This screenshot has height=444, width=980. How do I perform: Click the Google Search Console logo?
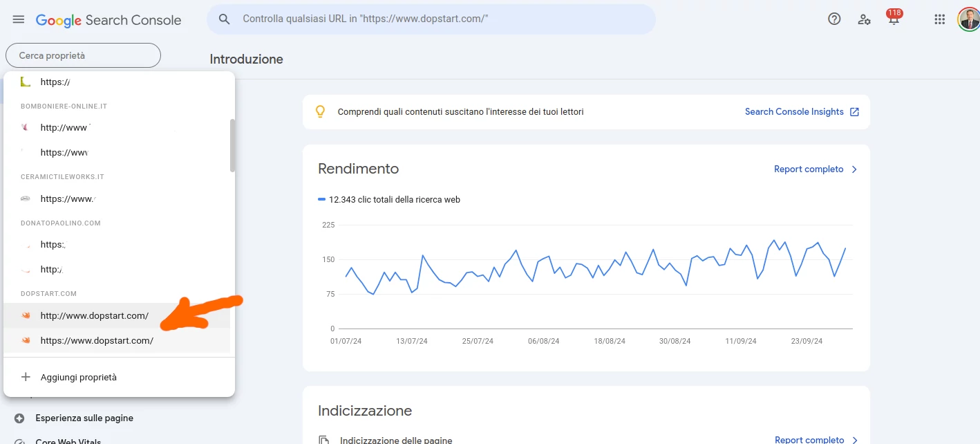tap(109, 20)
